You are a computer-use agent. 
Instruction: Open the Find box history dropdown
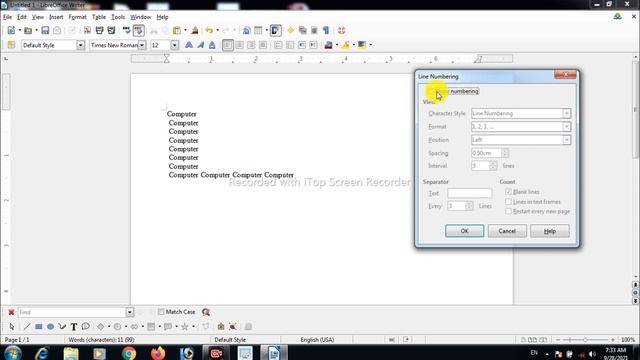[129, 312]
